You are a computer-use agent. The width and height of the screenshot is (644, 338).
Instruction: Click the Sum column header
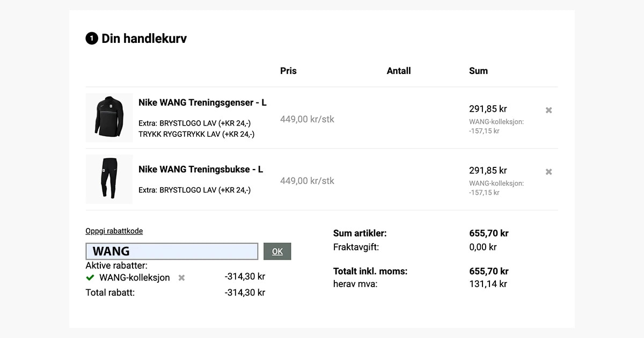point(479,71)
